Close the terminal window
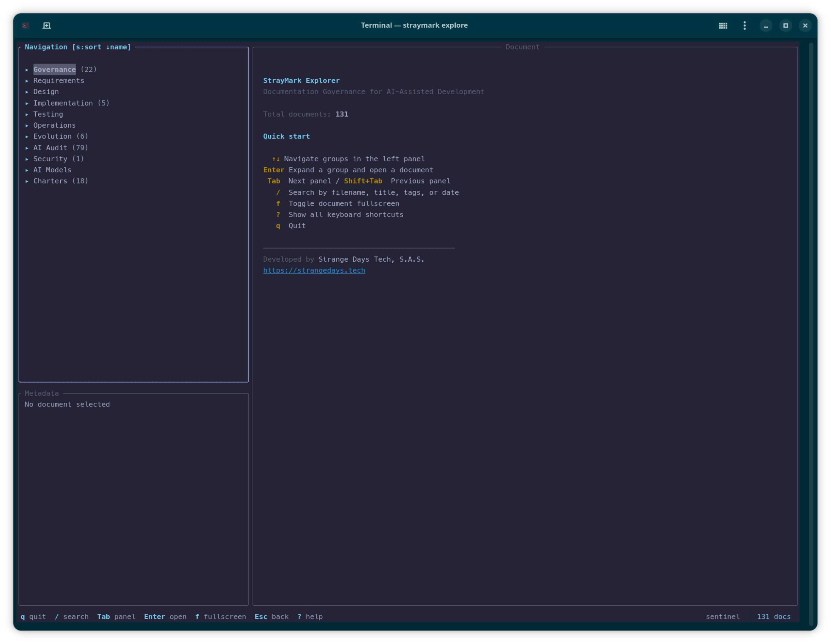This screenshot has height=644, width=831. tap(805, 26)
